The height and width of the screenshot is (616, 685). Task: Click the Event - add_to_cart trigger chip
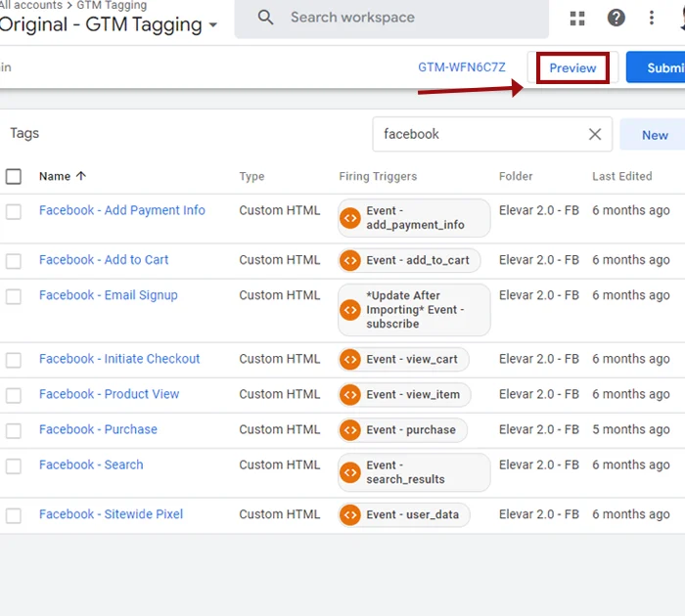(409, 261)
